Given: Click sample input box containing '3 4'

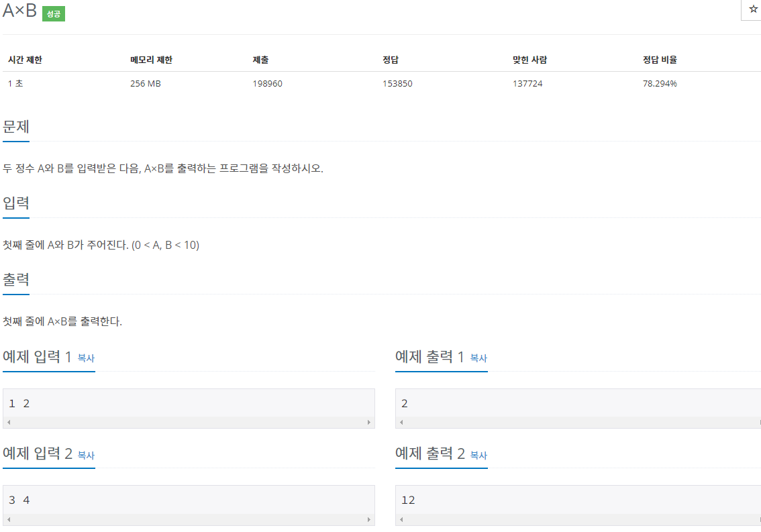Looking at the screenshot, I should point(189,505).
